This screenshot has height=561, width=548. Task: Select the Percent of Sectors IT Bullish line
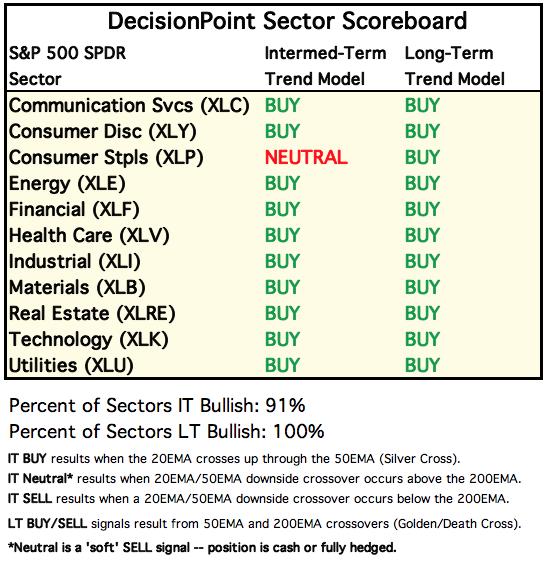pyautogui.click(x=157, y=406)
